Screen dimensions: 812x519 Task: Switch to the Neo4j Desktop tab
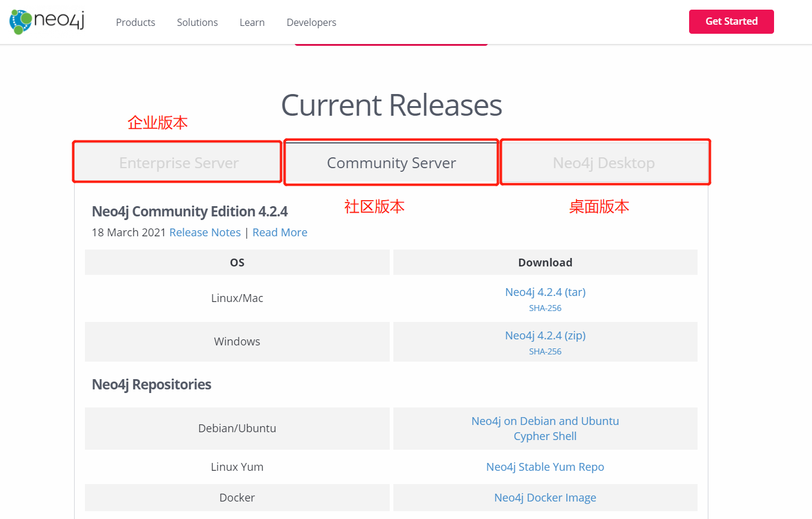click(x=604, y=163)
